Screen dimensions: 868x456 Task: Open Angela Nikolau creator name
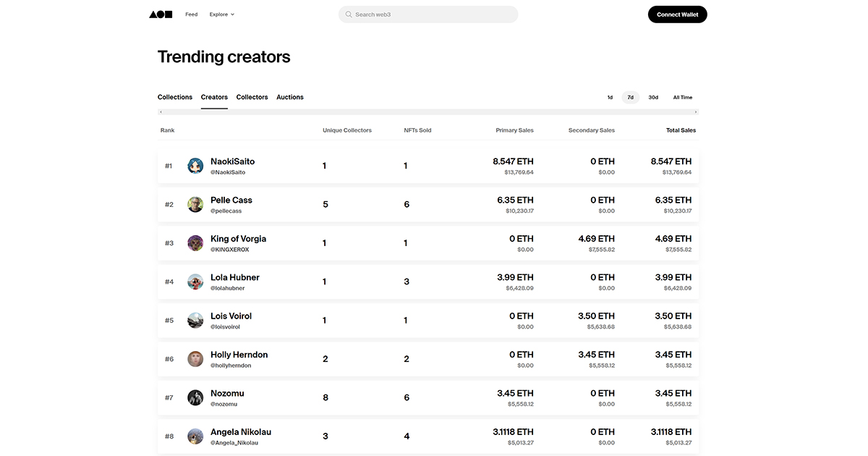(241, 432)
